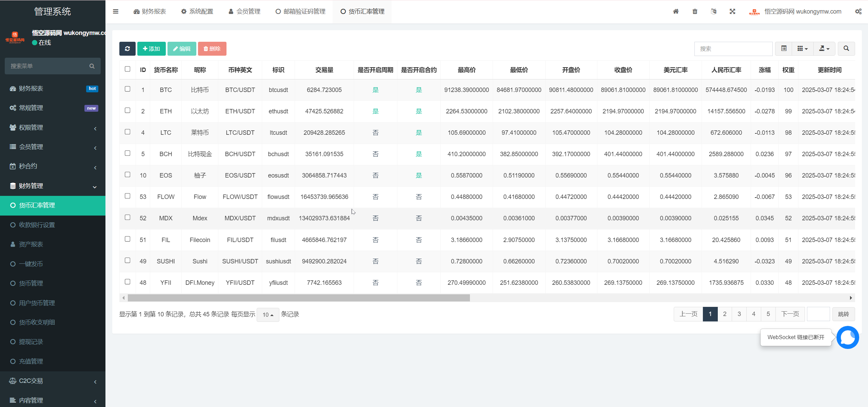Open 财务报表 dashboard in the sidebar
Image resolution: width=868 pixels, height=407 pixels.
coord(53,88)
